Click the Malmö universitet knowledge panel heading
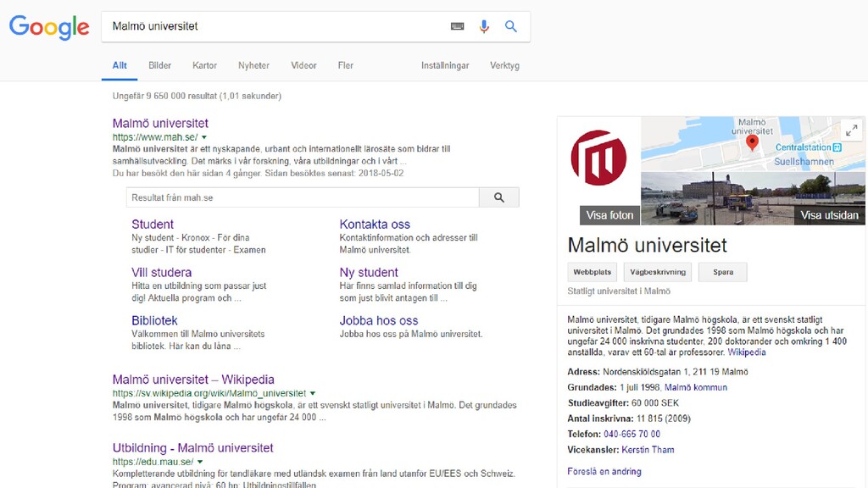 (x=647, y=245)
